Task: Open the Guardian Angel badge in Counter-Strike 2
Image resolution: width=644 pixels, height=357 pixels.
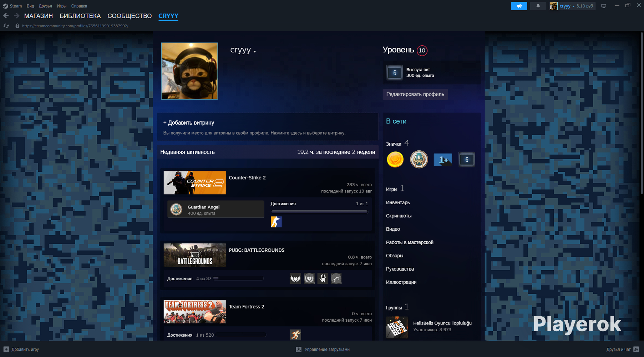Action: click(216, 209)
